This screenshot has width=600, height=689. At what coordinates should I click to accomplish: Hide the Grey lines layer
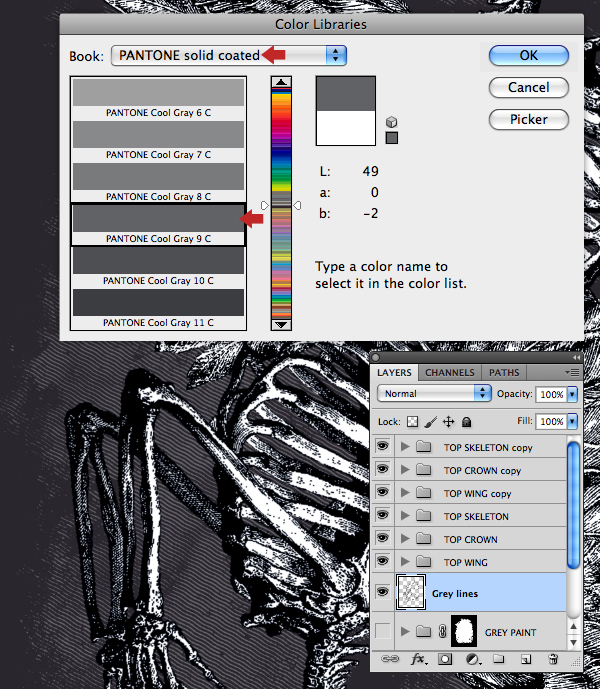point(382,592)
